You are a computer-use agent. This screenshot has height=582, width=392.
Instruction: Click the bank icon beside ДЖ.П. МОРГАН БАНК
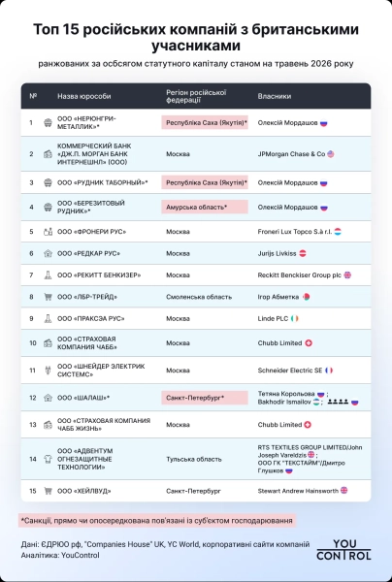[48, 153]
